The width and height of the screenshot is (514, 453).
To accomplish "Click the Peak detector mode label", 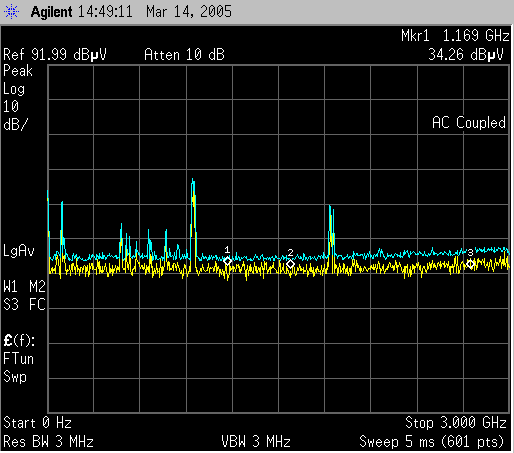I will (x=18, y=71).
